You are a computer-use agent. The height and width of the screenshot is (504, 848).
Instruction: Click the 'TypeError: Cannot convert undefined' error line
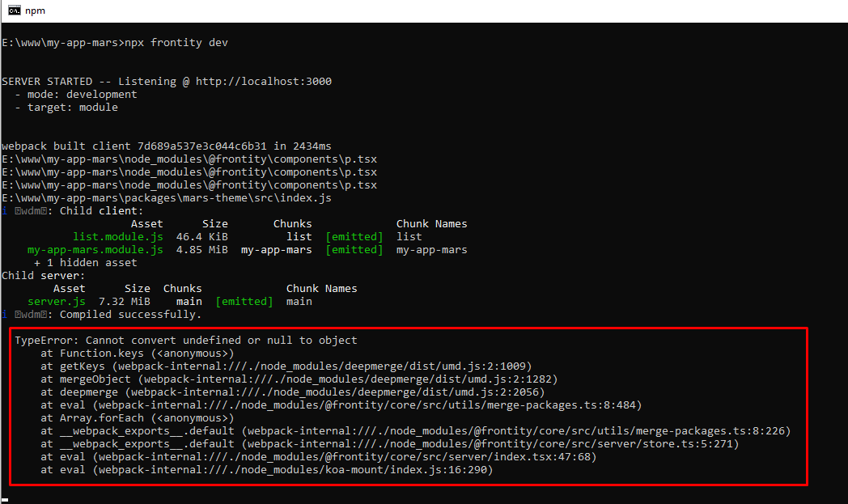pyautogui.click(x=185, y=341)
